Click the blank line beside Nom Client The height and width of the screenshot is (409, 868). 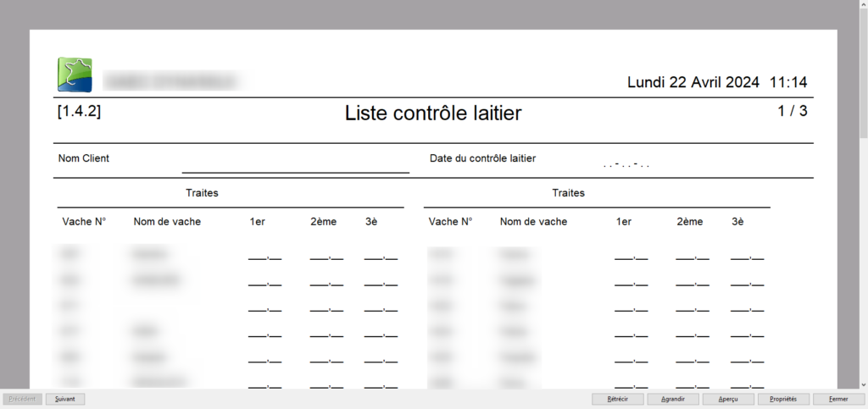295,165
